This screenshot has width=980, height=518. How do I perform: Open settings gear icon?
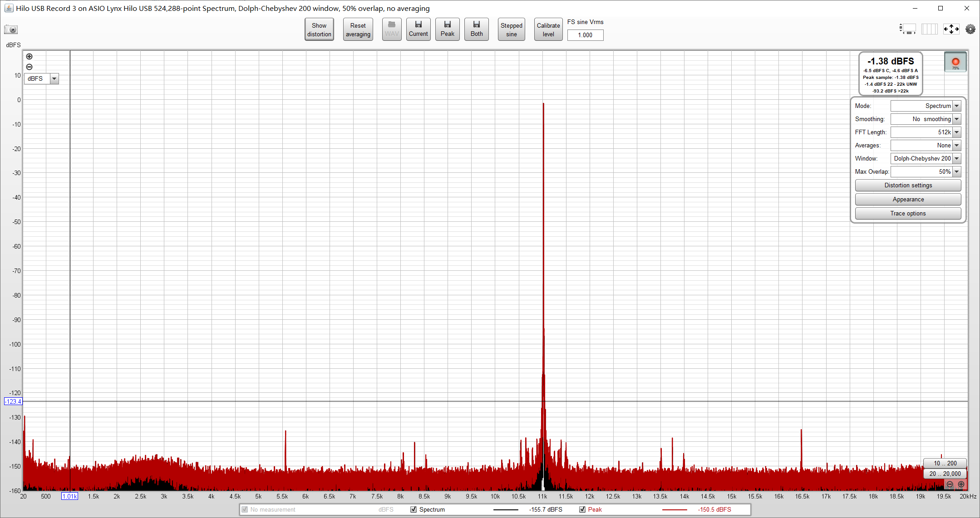pyautogui.click(x=970, y=29)
